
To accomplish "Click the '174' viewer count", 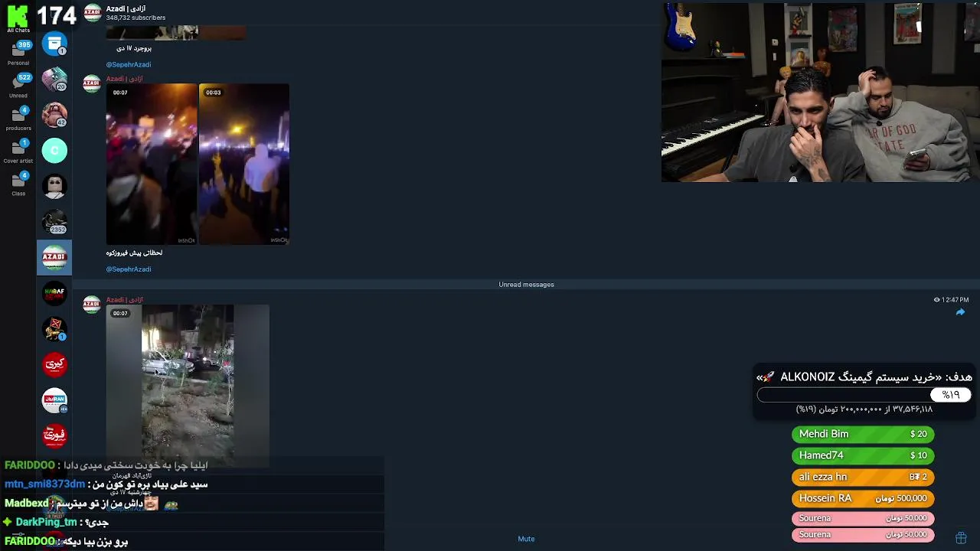I will 56,15.
